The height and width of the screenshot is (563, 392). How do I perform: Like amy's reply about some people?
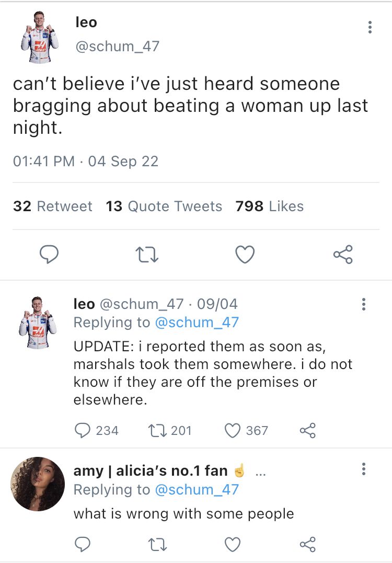[x=232, y=544]
